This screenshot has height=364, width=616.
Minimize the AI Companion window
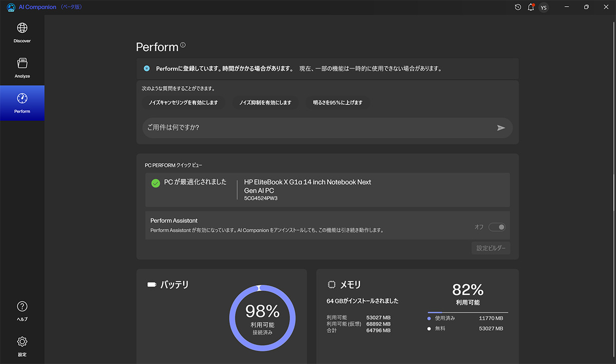click(567, 7)
